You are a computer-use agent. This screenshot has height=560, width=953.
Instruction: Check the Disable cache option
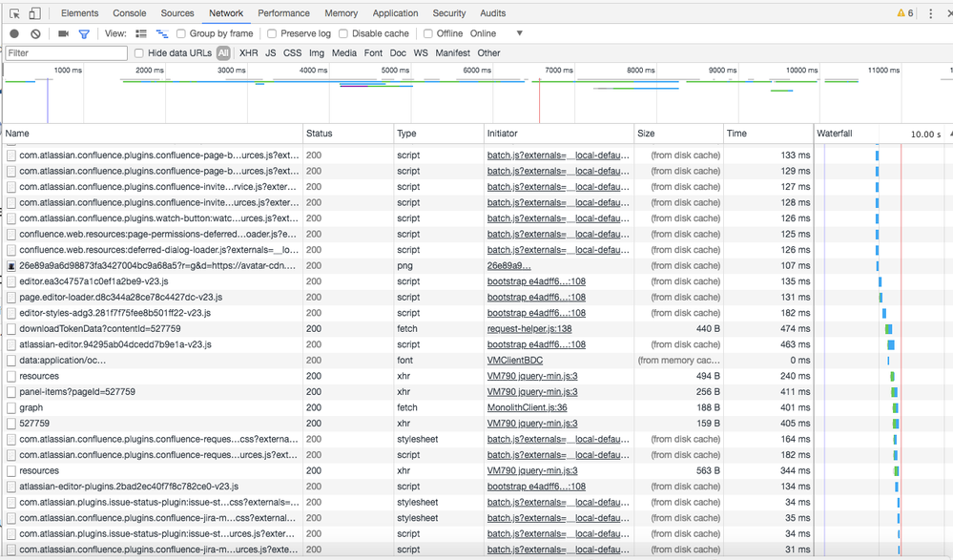[343, 33]
